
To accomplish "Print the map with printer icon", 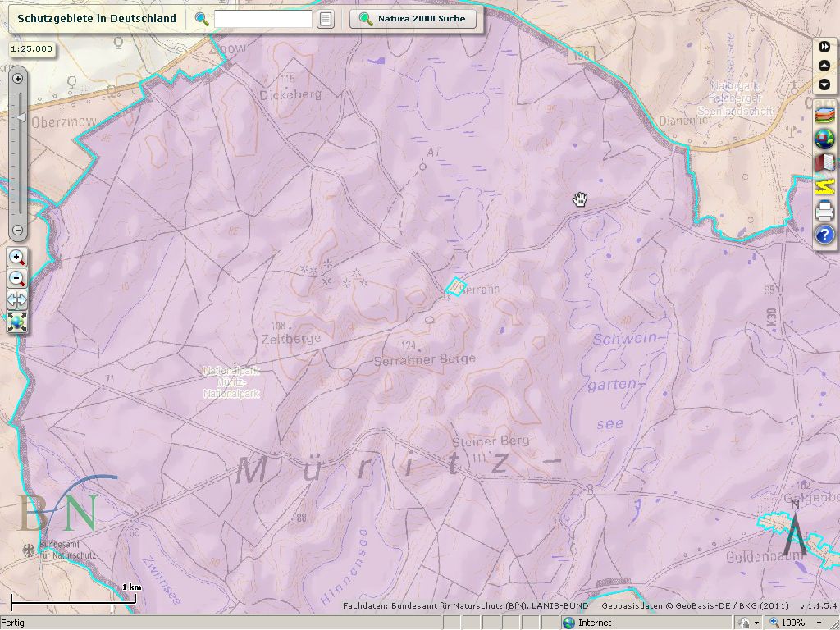I will (x=824, y=212).
